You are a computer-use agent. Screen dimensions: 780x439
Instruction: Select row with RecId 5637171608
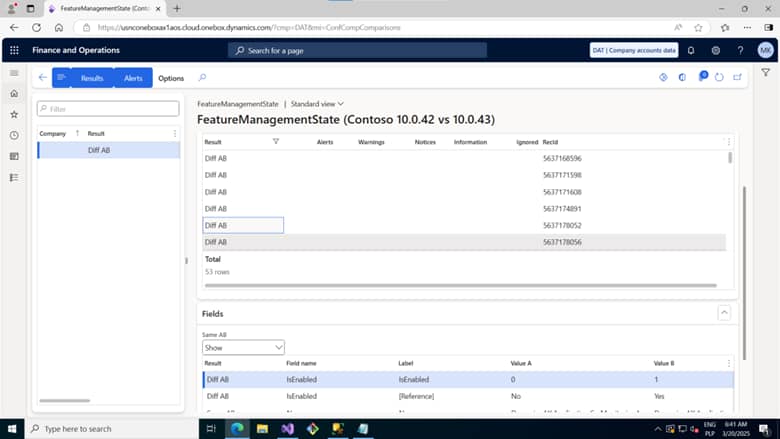(x=464, y=192)
